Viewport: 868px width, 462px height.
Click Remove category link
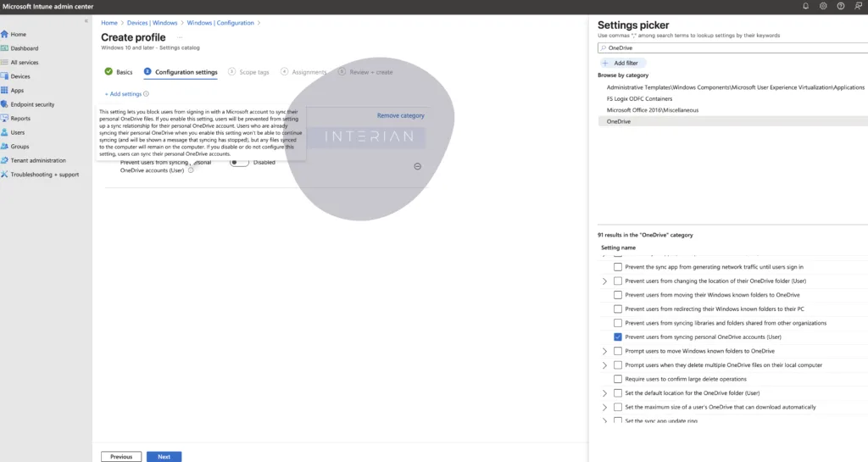[401, 115]
